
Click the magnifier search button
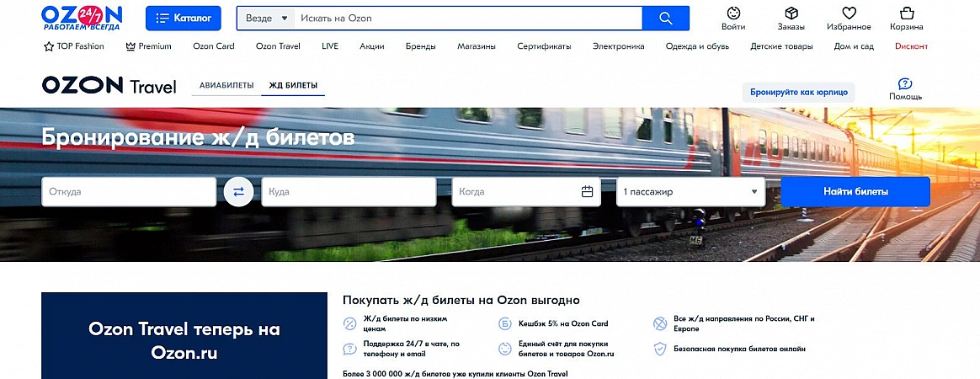(x=665, y=19)
